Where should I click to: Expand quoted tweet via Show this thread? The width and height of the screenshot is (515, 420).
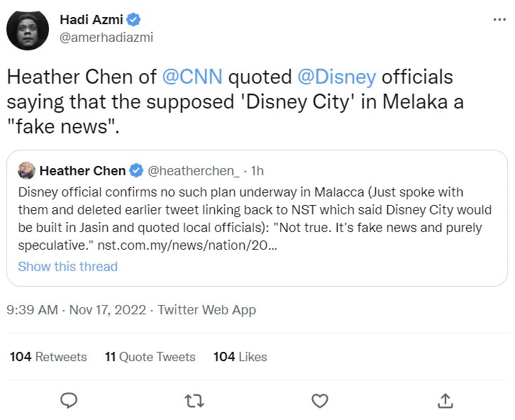67,267
